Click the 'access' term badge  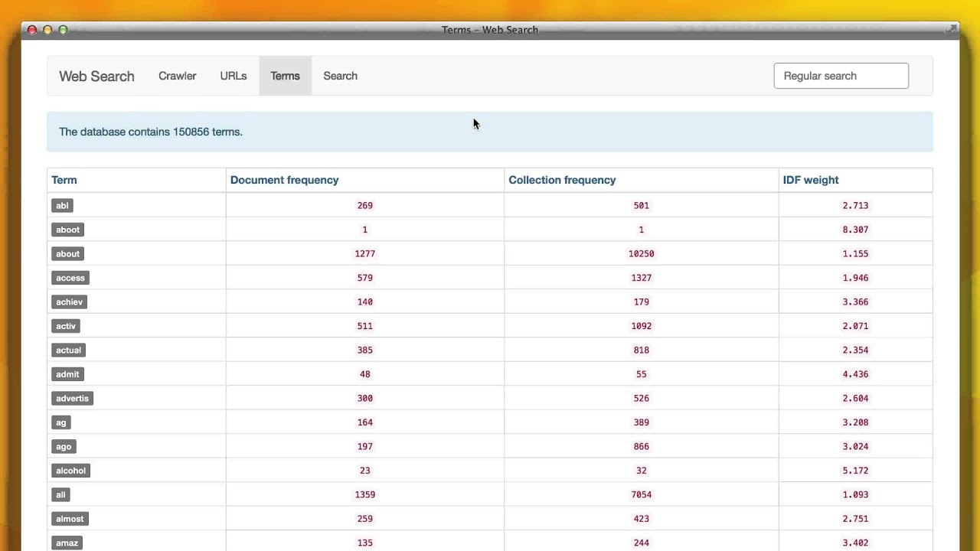click(x=70, y=278)
